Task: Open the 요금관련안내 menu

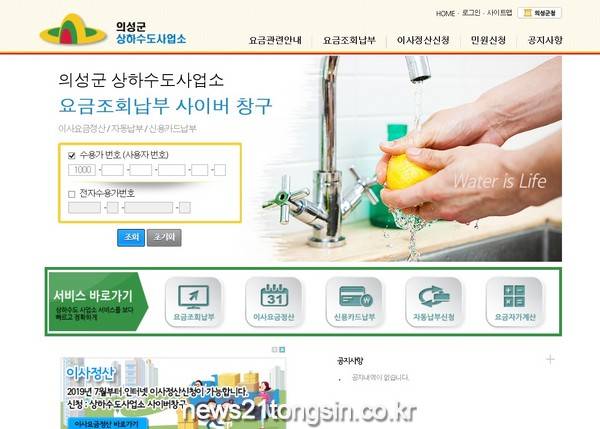Action: pyautogui.click(x=275, y=40)
